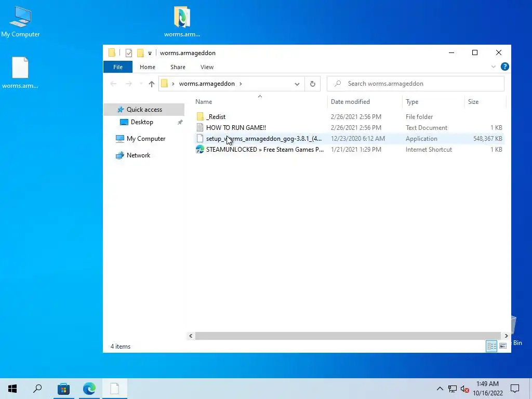The height and width of the screenshot is (399, 532).
Task: Switch to the Home ribbon tab
Action: pos(147,67)
